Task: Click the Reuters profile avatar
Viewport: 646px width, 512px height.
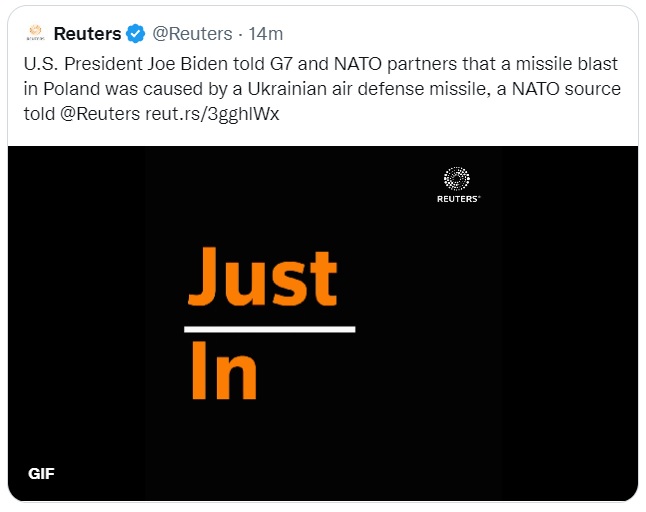Action: click(34, 34)
